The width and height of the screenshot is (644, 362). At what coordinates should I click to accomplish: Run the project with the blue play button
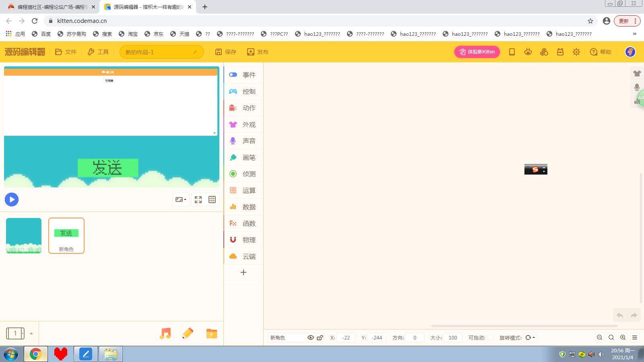(x=12, y=200)
